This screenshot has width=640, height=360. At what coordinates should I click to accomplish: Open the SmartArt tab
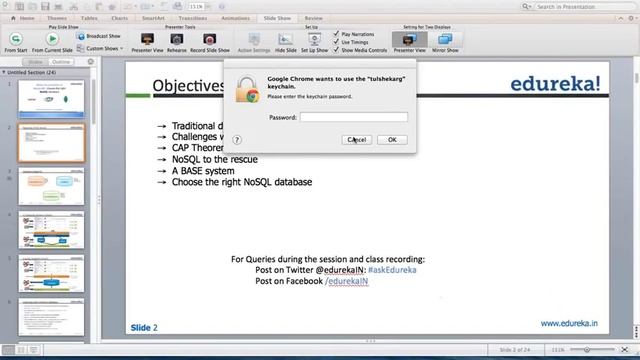pos(153,18)
